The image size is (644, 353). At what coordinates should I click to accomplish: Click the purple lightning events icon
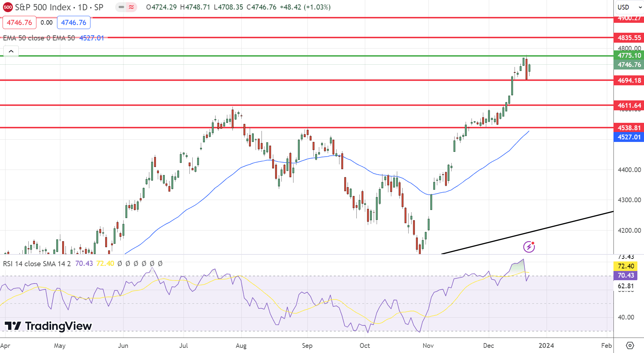click(529, 247)
